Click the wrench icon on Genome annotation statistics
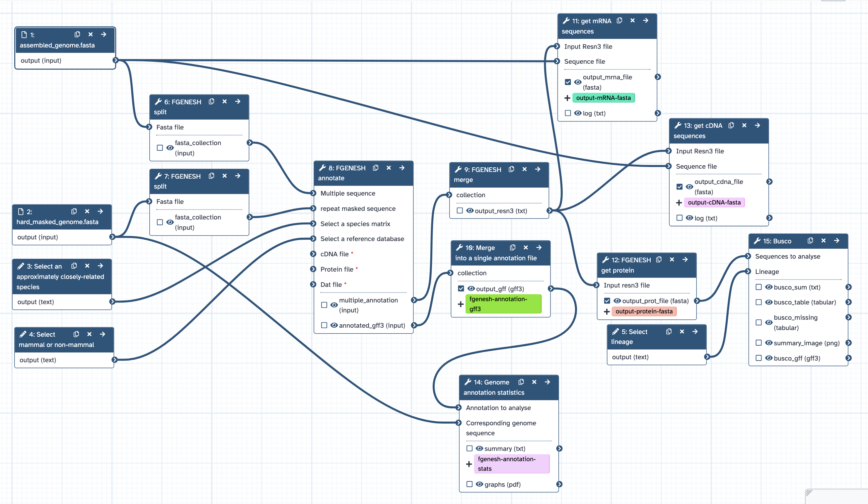 (x=468, y=382)
